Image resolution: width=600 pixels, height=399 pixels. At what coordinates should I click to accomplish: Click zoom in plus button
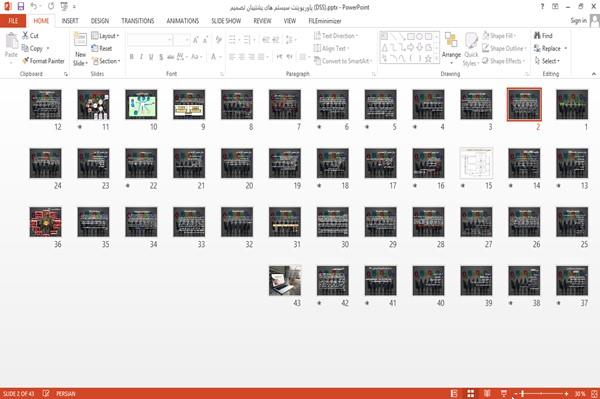[566, 394]
